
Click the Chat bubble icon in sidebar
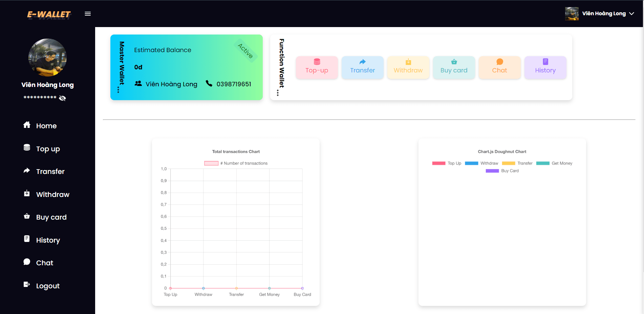(27, 262)
